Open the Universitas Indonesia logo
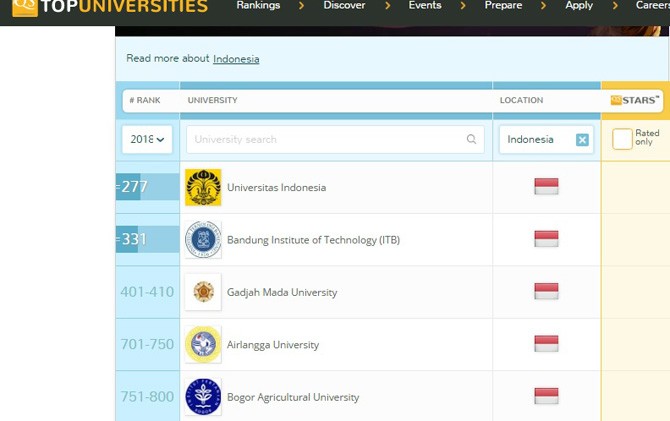 [203, 187]
